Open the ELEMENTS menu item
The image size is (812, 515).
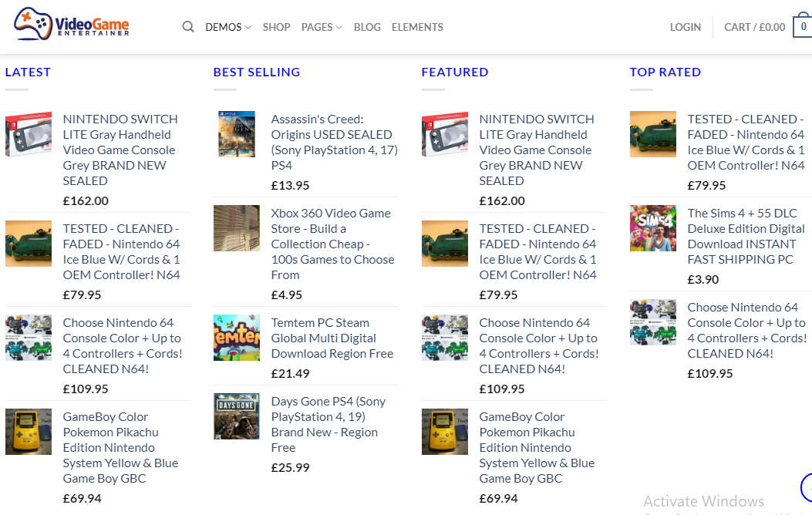click(417, 27)
